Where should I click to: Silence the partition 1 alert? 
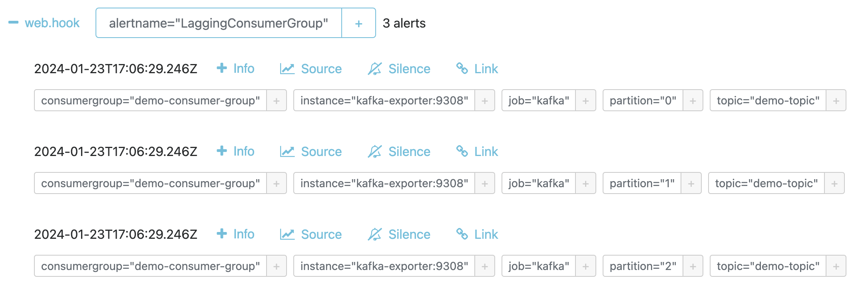coord(399,152)
